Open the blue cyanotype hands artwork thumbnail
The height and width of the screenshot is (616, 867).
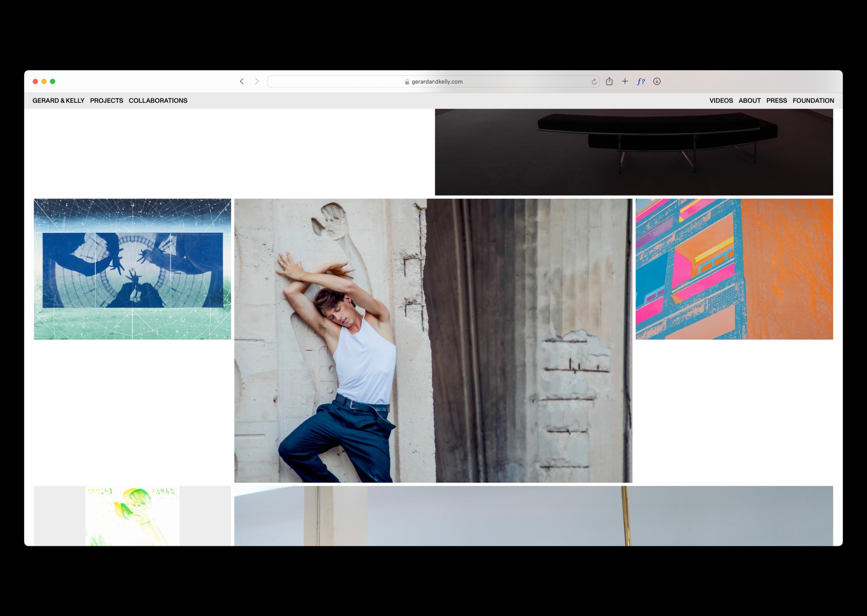click(x=132, y=269)
